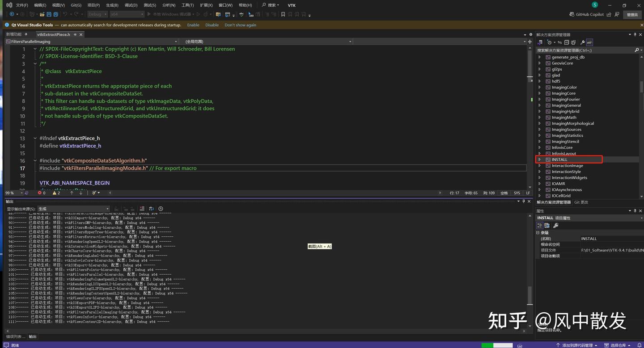Select the Collapse All icon in Solution Explorer

tap(567, 42)
